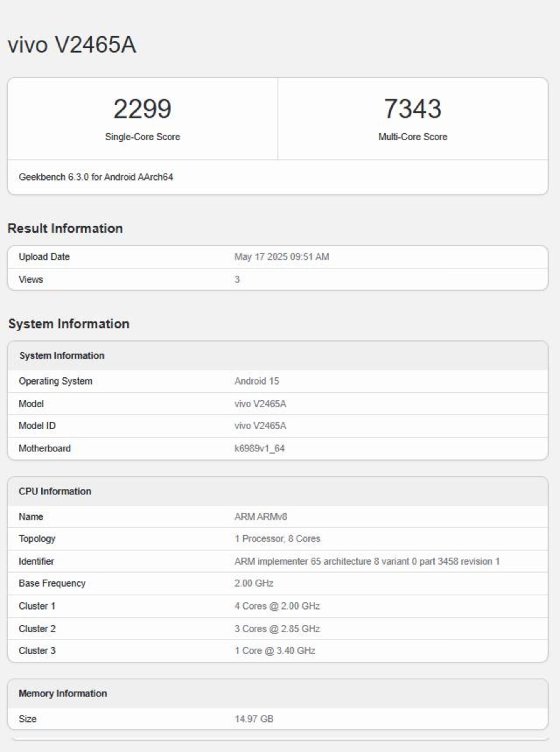Click the 'vivo V2465A' page title

[72, 44]
